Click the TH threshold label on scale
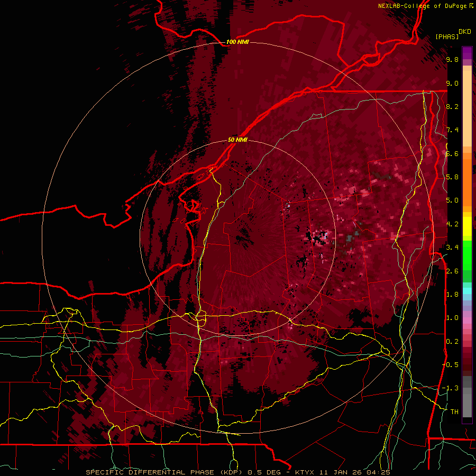The height and width of the screenshot is (476, 476). click(x=454, y=411)
